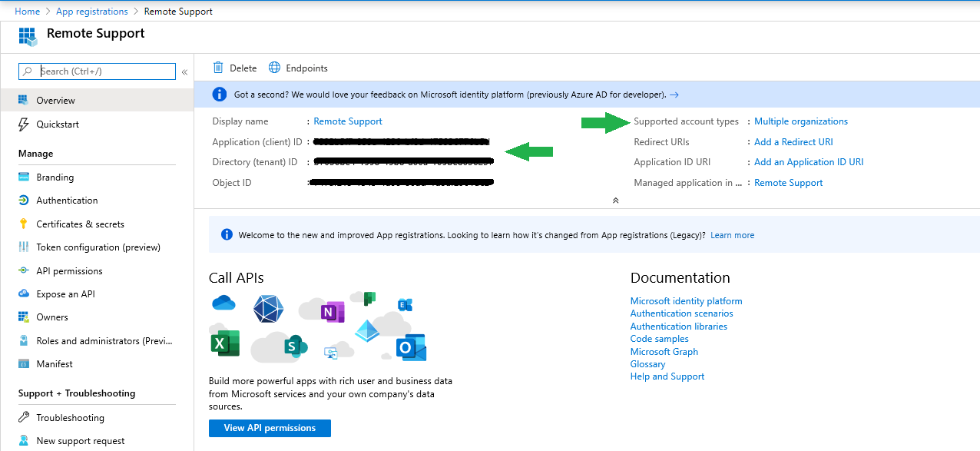Click the Directory (tenant) ID label
The height and width of the screenshot is (451, 980).
255,162
